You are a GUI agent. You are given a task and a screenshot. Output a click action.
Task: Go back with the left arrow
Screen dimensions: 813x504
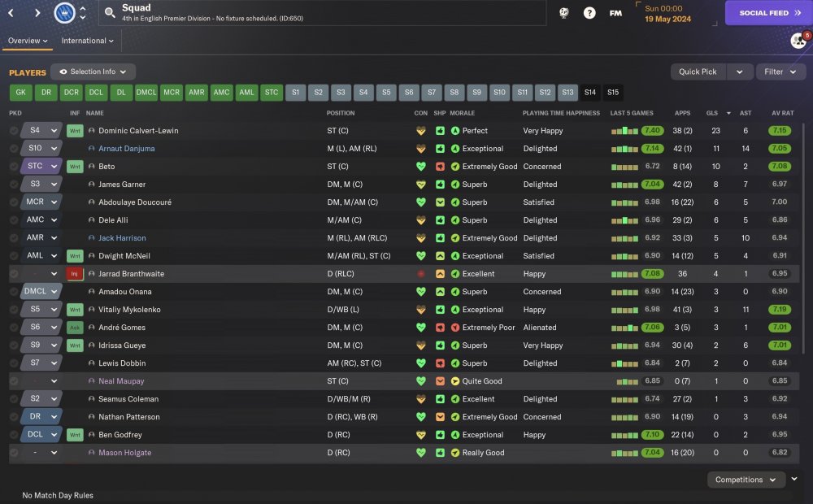[x=11, y=12]
